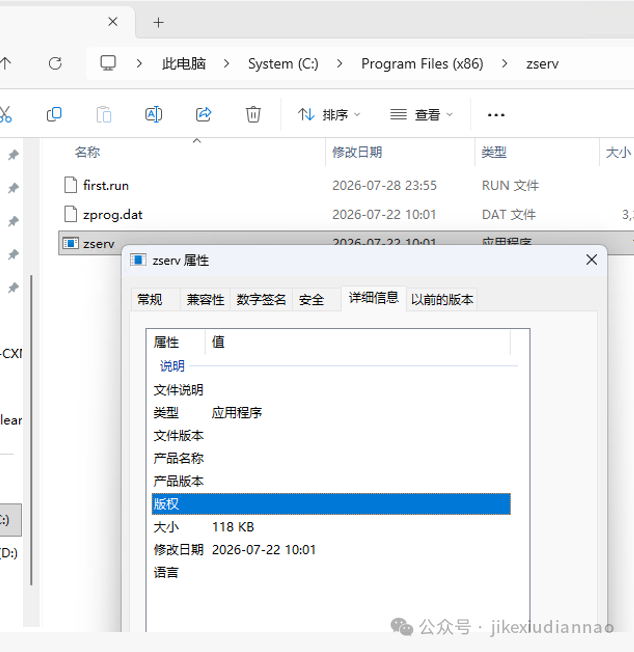Switch to the 安全 tab
The height and width of the screenshot is (652, 634).
(316, 299)
